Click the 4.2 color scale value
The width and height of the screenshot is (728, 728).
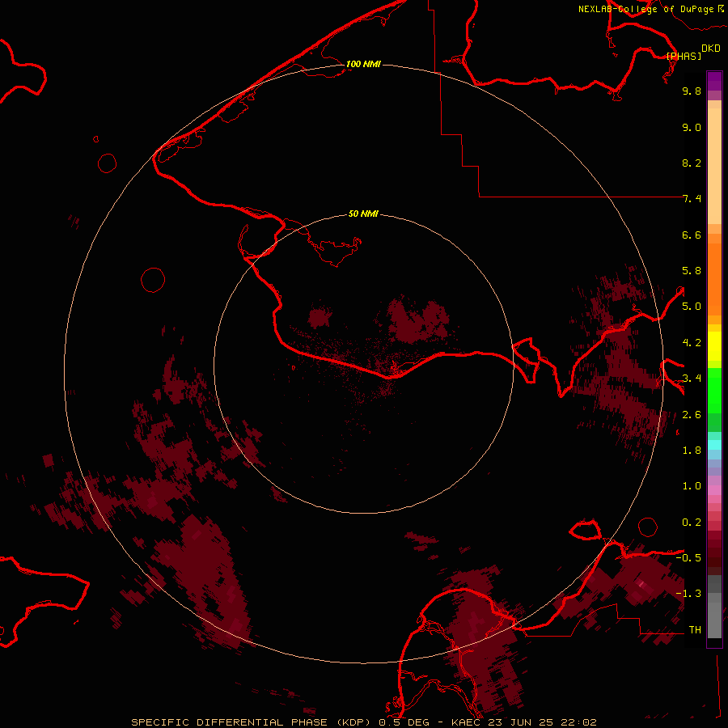692,343
